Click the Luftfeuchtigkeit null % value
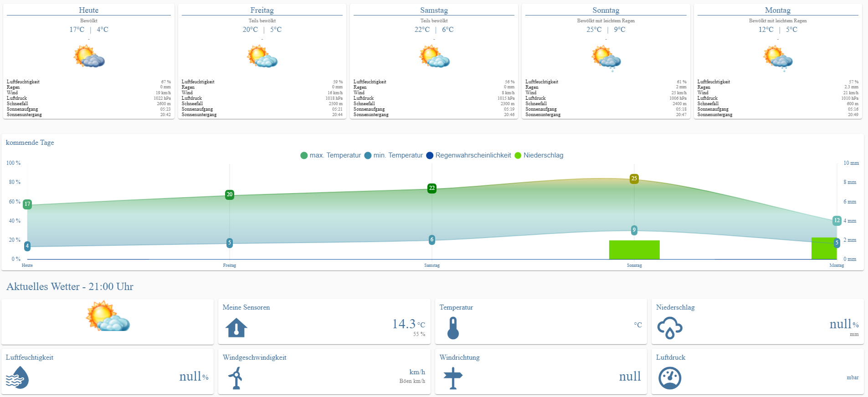The width and height of the screenshot is (868, 397). [x=194, y=376]
